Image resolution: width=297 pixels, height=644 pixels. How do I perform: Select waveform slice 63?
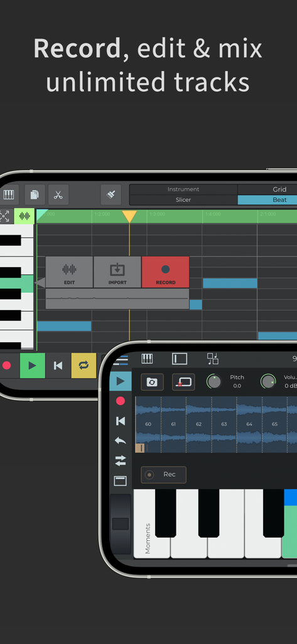(224, 425)
